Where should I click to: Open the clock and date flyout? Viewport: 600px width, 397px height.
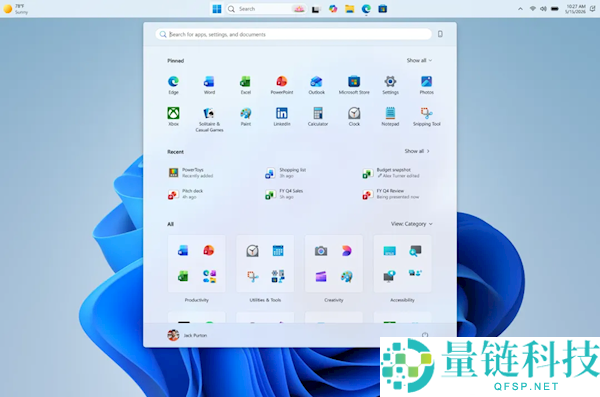(x=576, y=9)
